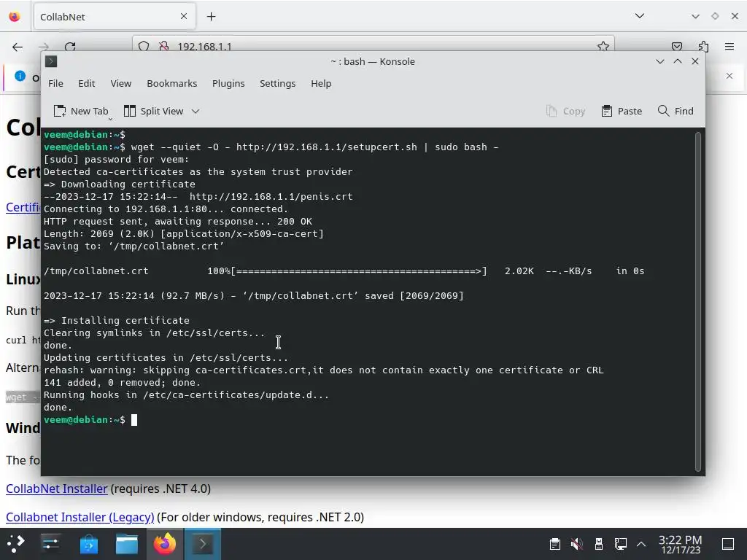Open the CollabNet Installer link

pyautogui.click(x=57, y=489)
